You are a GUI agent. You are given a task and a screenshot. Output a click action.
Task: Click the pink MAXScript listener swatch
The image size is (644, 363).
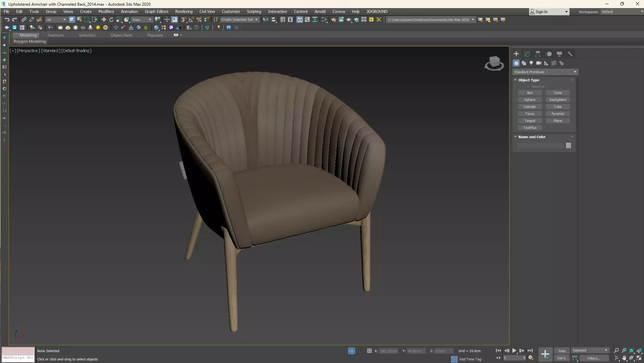click(18, 351)
